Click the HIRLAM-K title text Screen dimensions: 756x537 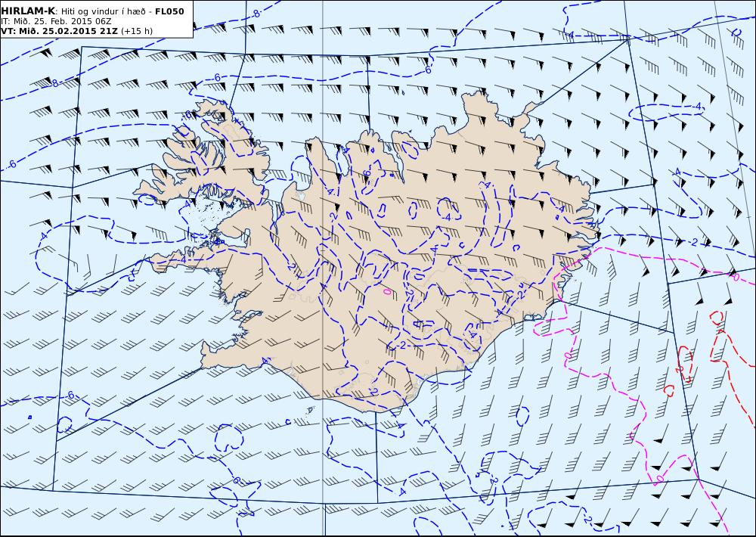tap(29, 11)
